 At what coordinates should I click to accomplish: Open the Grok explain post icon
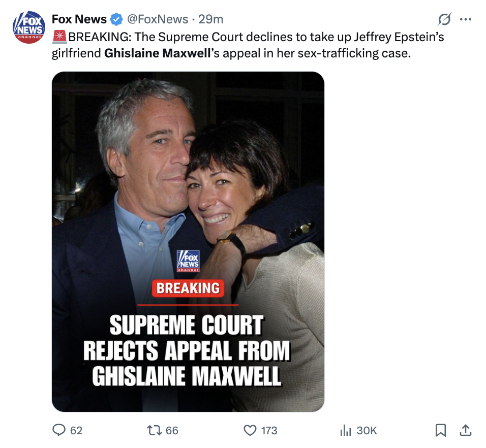point(444,20)
